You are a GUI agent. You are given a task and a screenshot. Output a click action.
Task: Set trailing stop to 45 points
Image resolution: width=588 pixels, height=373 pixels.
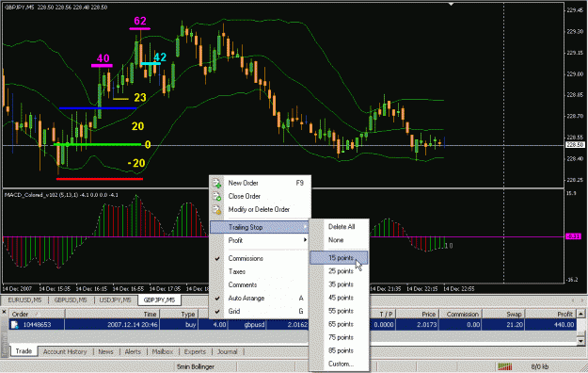pyautogui.click(x=340, y=298)
